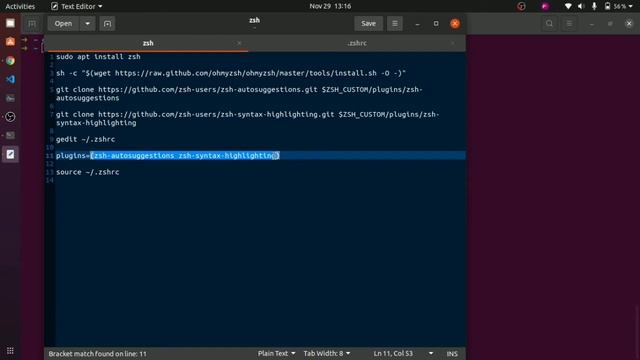
Task: Switch to the .zshrc tab
Action: pos(357,43)
